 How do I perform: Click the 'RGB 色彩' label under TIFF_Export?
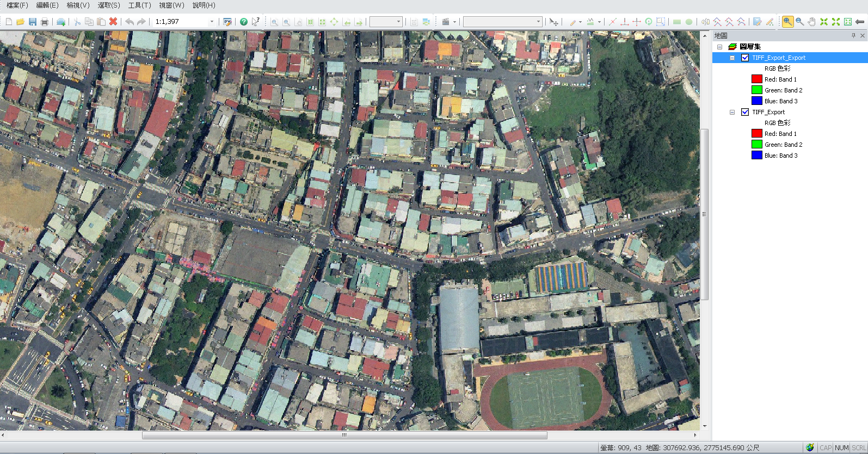click(777, 123)
